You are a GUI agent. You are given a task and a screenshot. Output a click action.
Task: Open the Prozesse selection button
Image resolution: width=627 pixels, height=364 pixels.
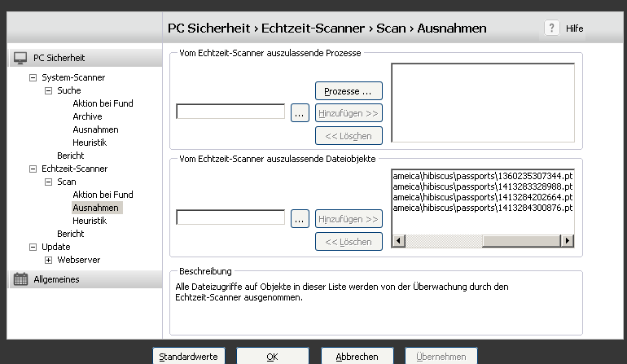pos(349,91)
